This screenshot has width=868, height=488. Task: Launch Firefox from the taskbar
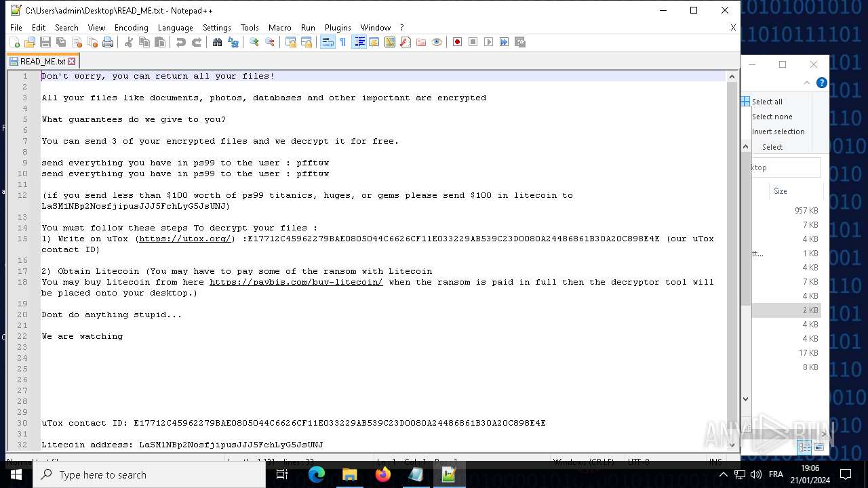coord(383,474)
